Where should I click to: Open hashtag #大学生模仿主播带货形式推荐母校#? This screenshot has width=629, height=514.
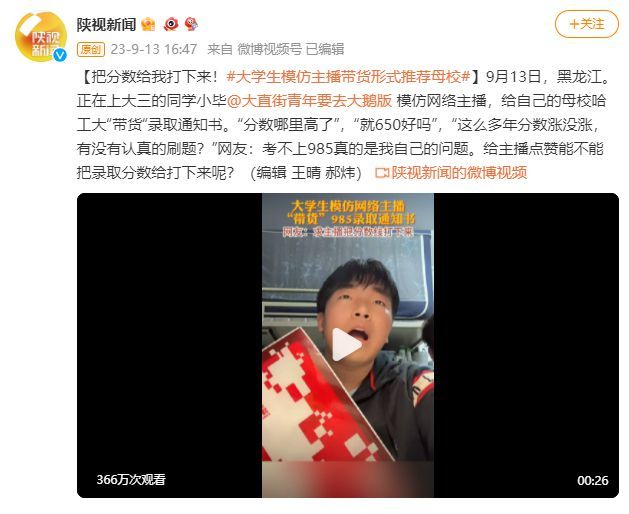pyautogui.click(x=348, y=76)
